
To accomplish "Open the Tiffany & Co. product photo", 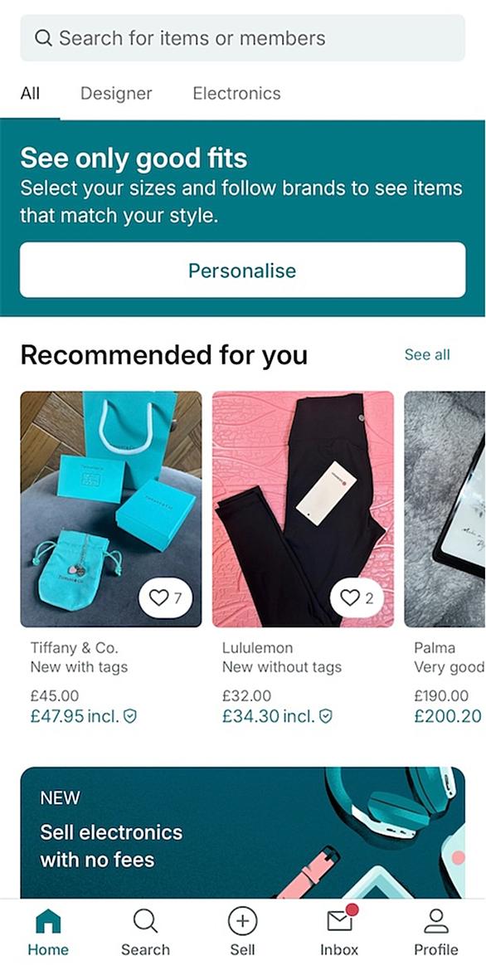I will tap(111, 509).
